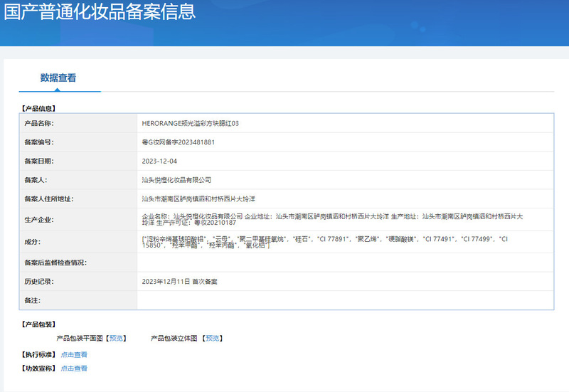Click the 备注 row label
Viewport: 569px width, 392px height.
(32, 300)
